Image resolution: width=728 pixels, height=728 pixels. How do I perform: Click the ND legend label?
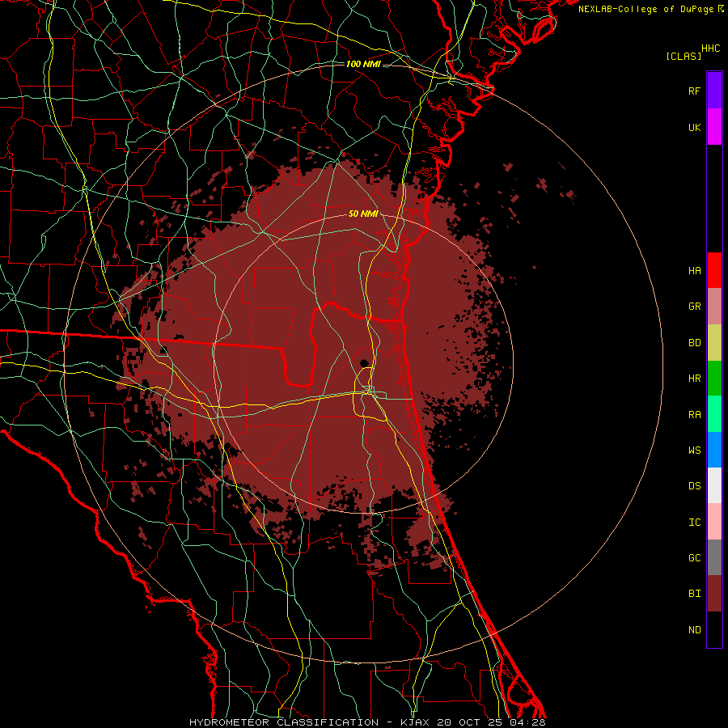tap(694, 630)
